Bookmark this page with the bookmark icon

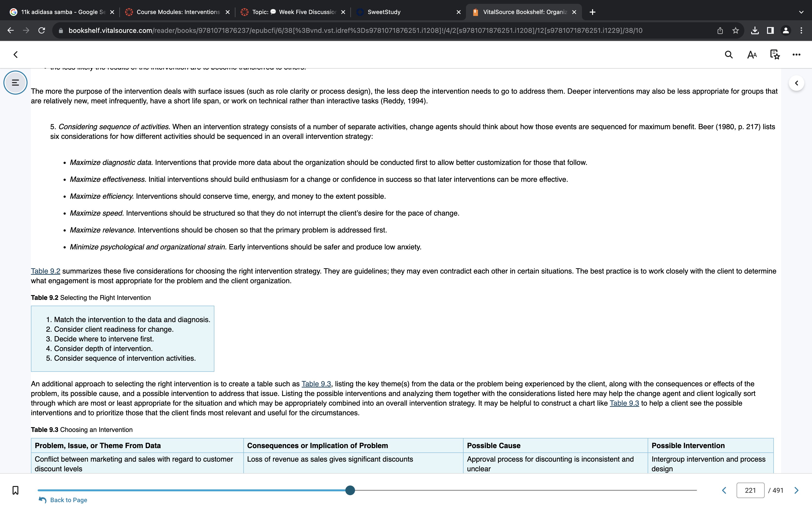[15, 490]
